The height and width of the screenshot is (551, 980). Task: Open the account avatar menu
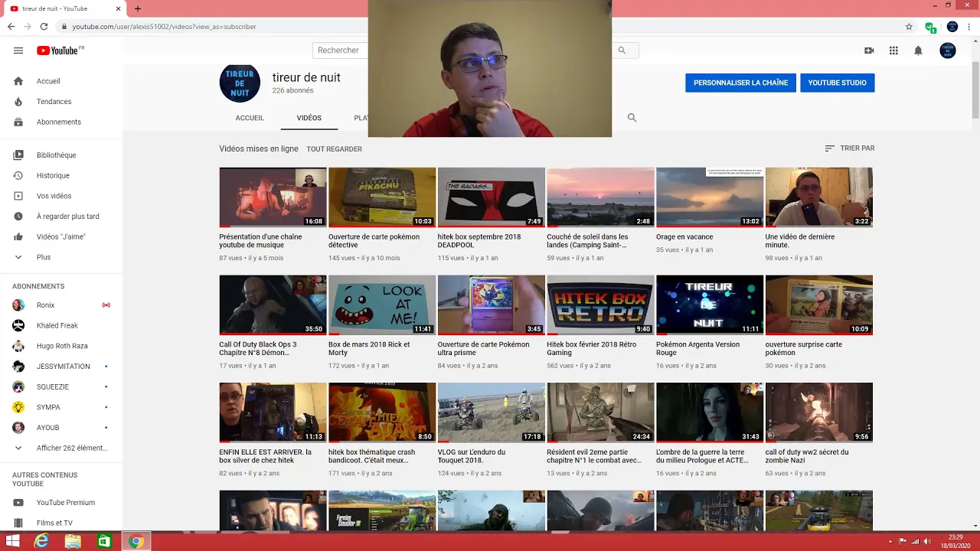(948, 51)
